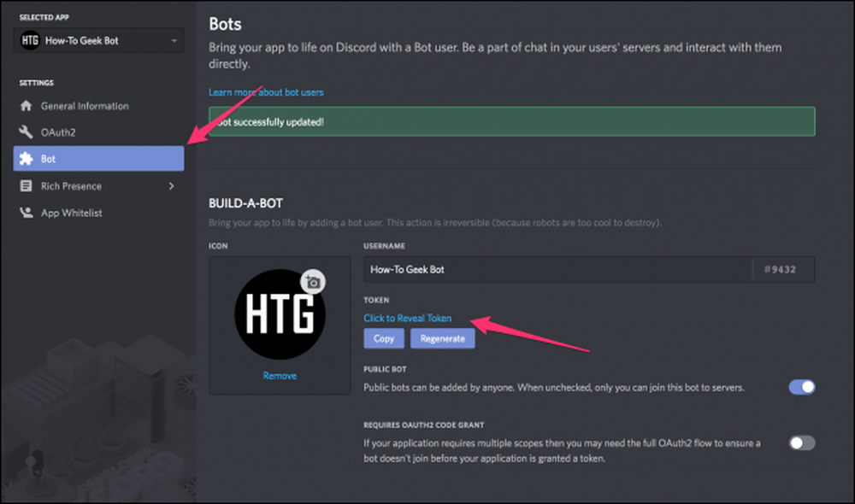The height and width of the screenshot is (504, 855).
Task: Click the puzzle piece icon for Bot
Action: 26,159
